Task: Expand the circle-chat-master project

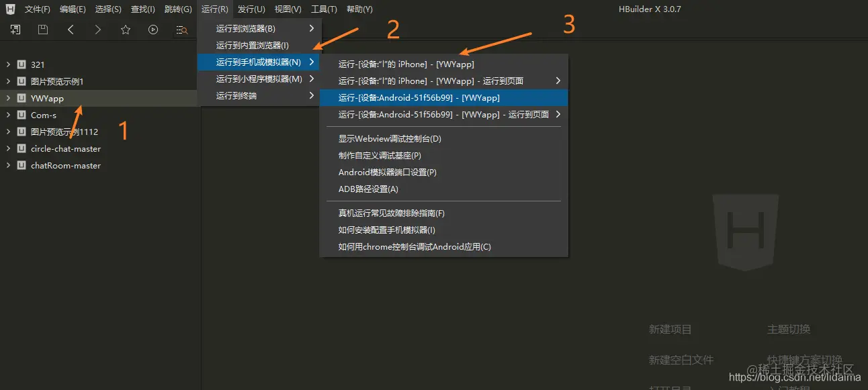Action: point(7,148)
